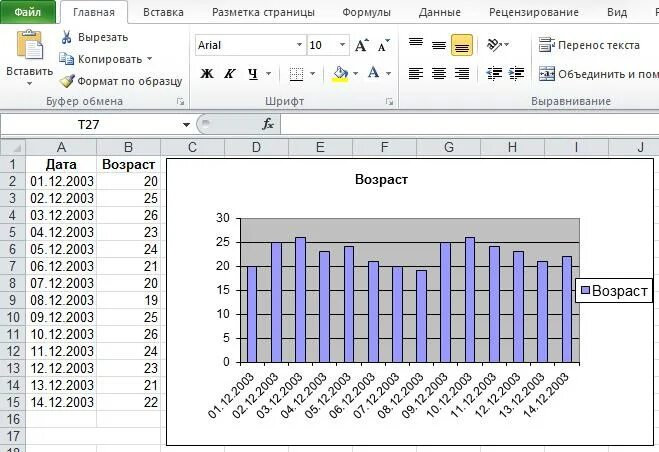The image size is (659, 452).
Task: Switch to the Рецензирование tab
Action: click(534, 12)
